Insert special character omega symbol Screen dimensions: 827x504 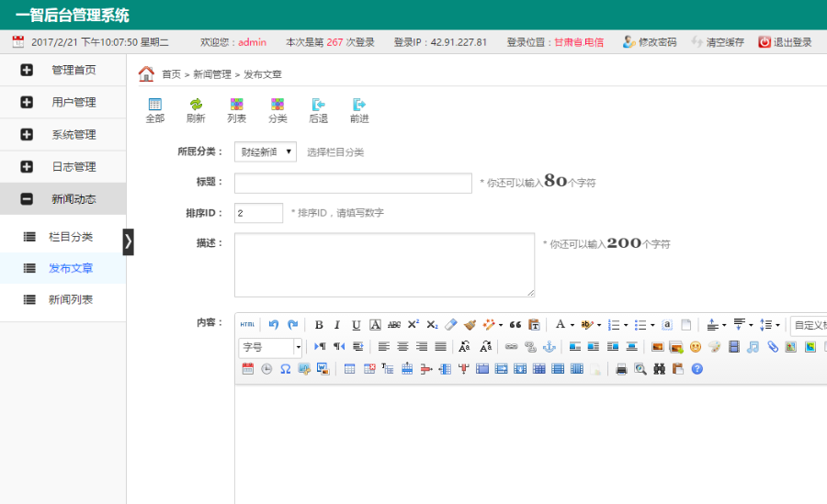pos(286,369)
